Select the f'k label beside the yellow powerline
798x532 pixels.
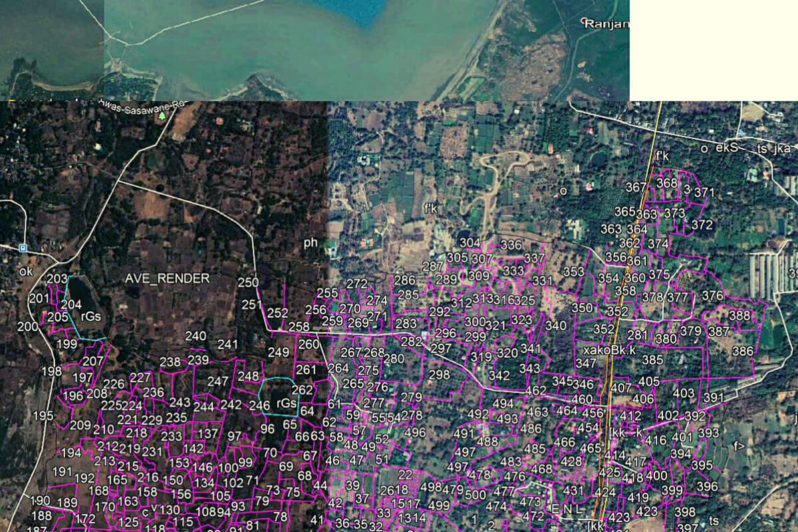click(x=662, y=156)
